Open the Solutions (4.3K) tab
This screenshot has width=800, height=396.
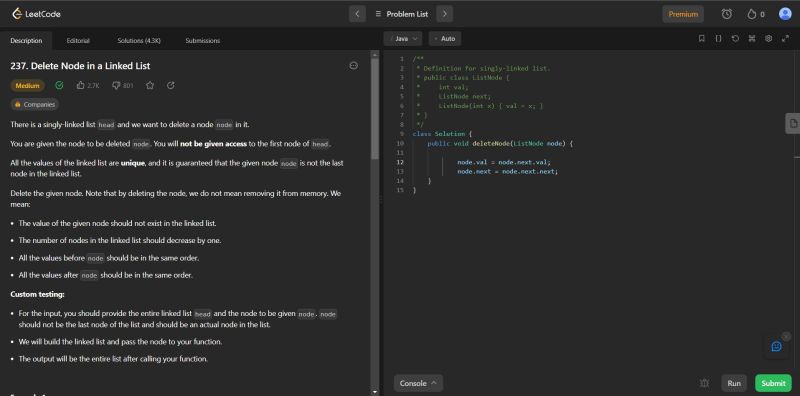click(139, 40)
